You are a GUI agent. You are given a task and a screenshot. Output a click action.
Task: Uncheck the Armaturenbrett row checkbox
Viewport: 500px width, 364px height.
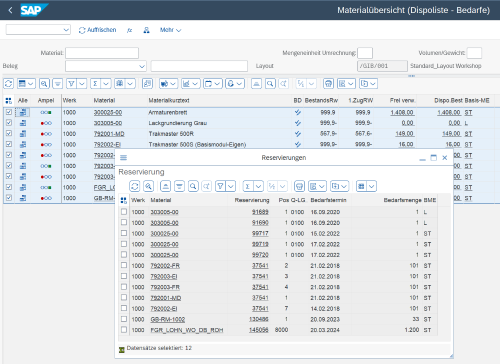(x=9, y=112)
